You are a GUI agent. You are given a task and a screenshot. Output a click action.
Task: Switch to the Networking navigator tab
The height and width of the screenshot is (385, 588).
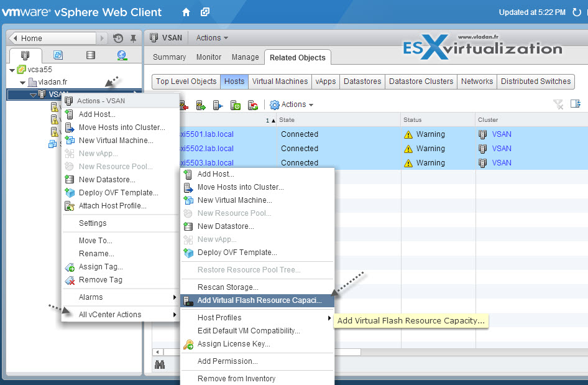click(122, 55)
